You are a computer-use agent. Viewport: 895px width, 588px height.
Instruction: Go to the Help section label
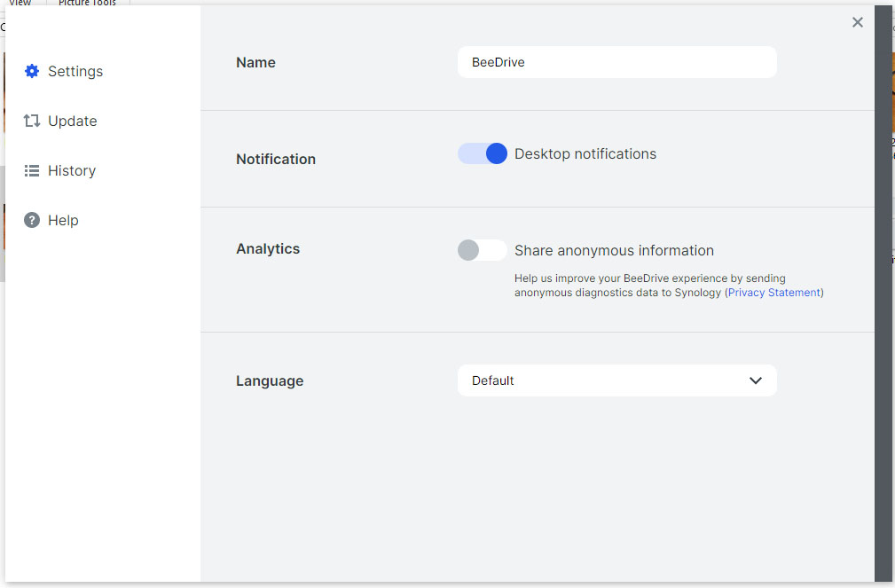63,220
